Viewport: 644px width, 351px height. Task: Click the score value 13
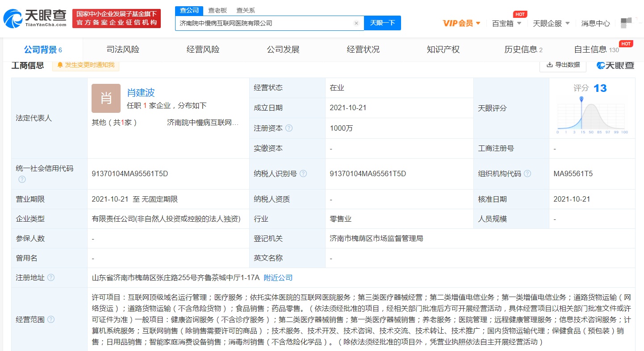coord(600,88)
